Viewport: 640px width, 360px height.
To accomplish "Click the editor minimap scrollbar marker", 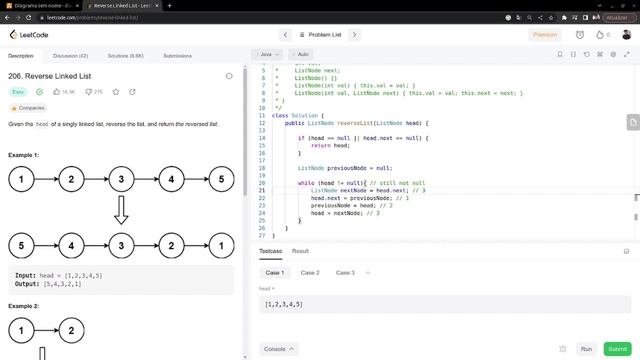I will [636, 198].
